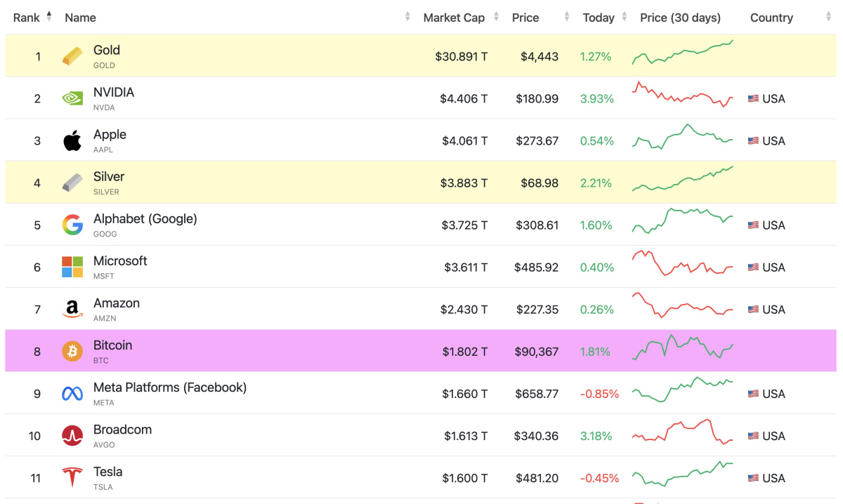Click the Microsoft four-square logo
This screenshot has width=843, height=504.
72,267
